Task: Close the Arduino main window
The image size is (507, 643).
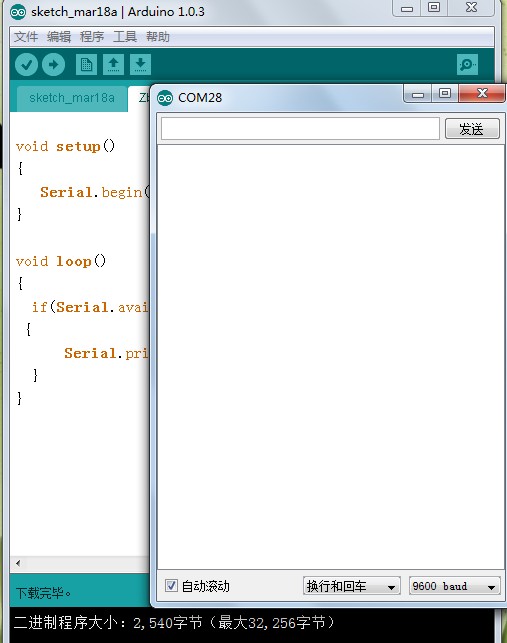Action: click(472, 8)
